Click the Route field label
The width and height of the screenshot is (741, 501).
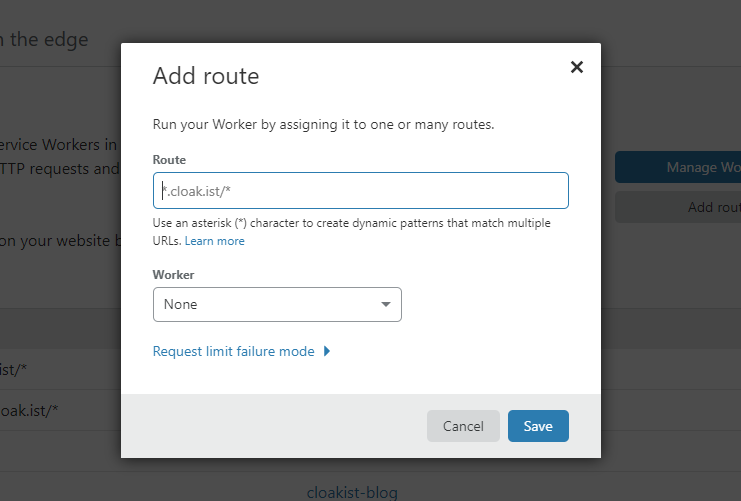169,159
